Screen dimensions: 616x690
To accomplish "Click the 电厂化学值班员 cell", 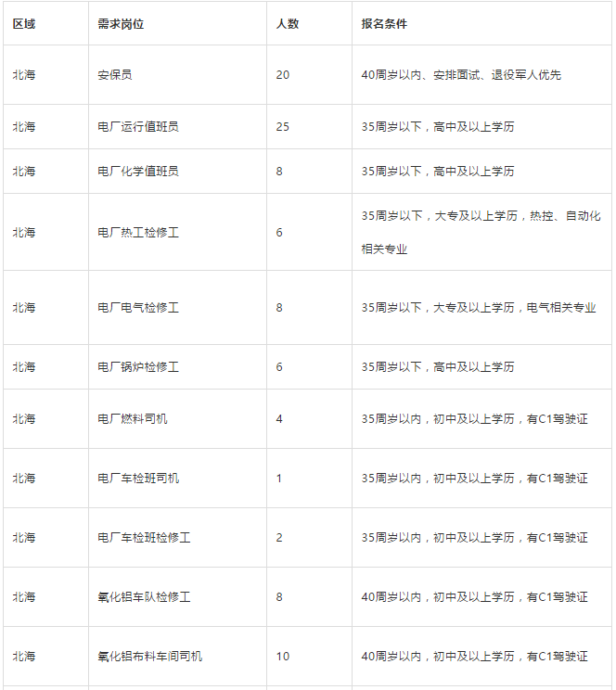I will pos(138,171).
